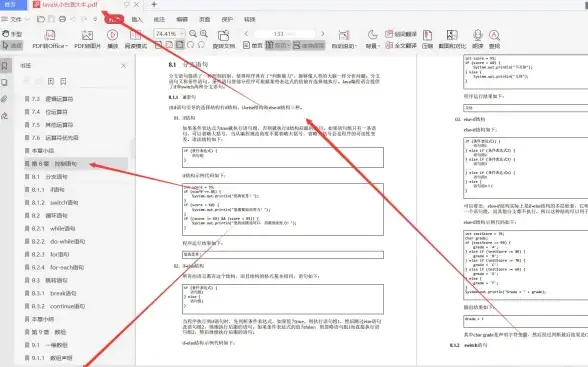This screenshot has height=367, width=588.
Task: Open the signature sidebar panel icon
Action: pyautogui.click(x=5, y=115)
